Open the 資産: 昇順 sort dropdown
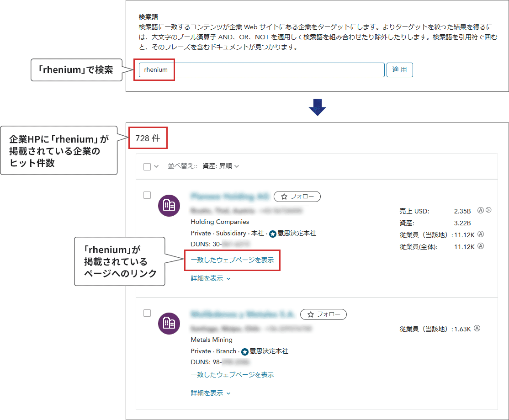Viewport: 509px width, 420px height. 221,166
